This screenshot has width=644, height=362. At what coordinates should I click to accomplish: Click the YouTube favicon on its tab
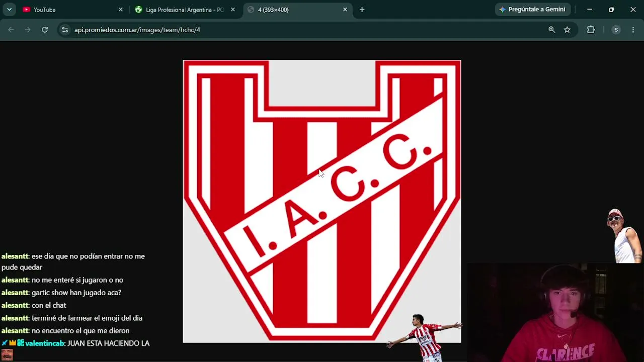(27, 10)
